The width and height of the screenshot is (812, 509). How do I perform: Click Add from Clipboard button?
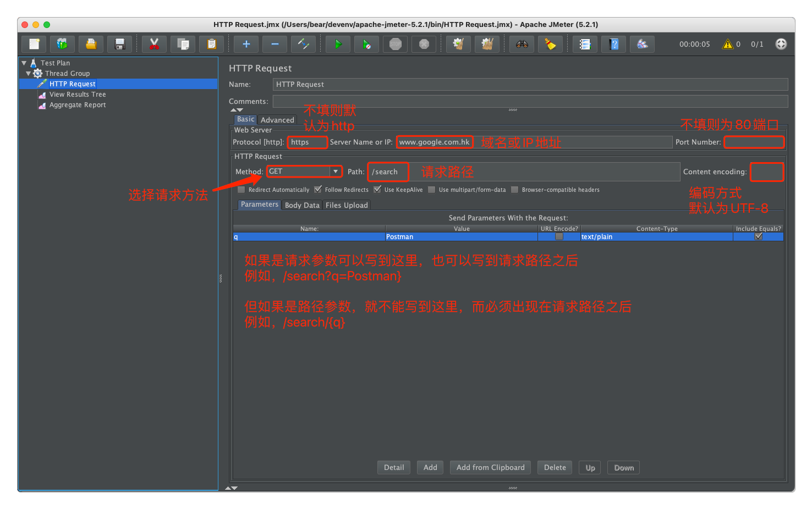tap(491, 467)
